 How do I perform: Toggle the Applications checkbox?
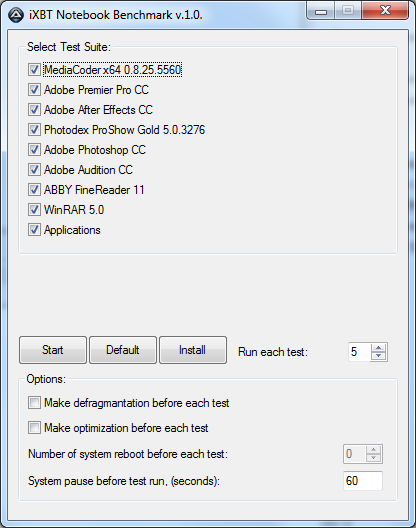[34, 230]
